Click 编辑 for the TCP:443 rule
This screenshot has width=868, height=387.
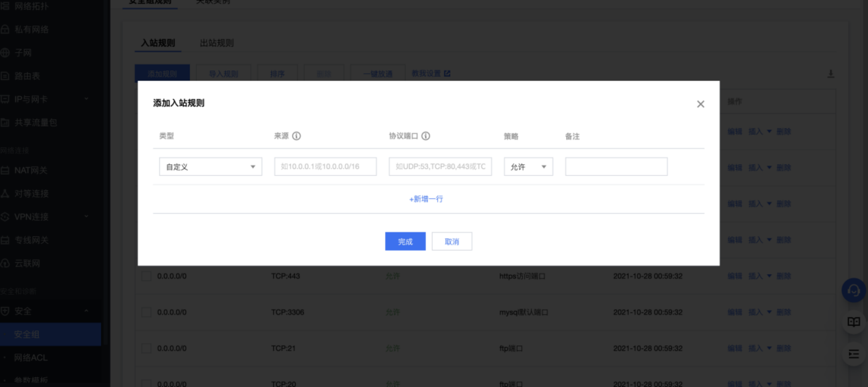click(x=735, y=276)
